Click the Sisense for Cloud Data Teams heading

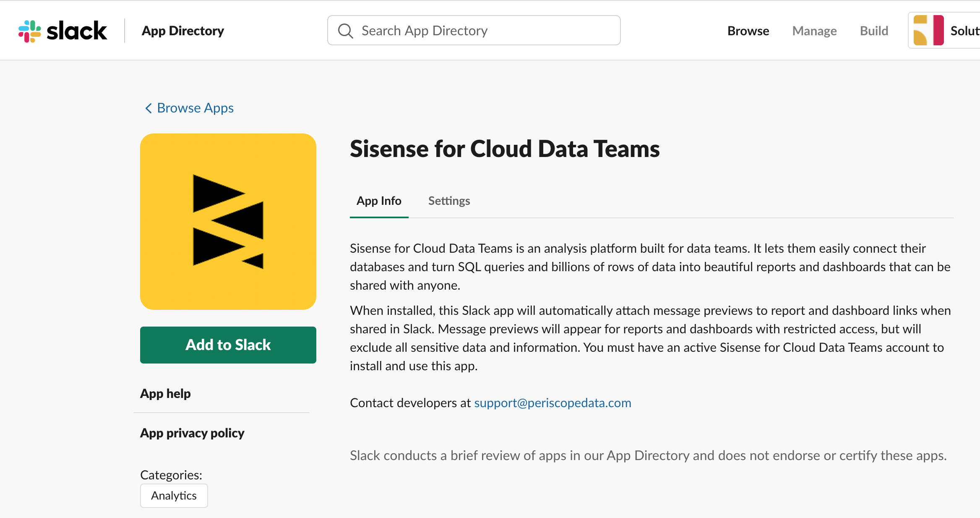click(505, 149)
